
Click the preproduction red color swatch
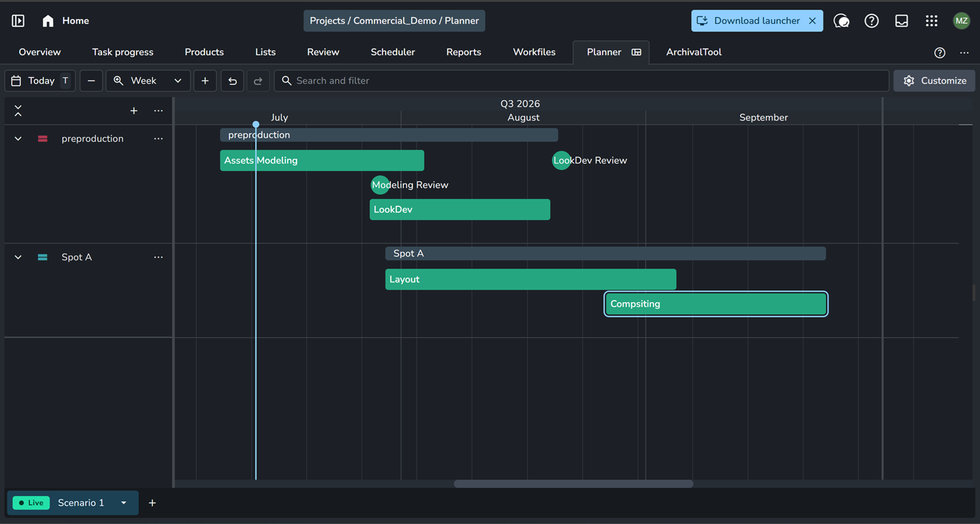click(x=42, y=138)
